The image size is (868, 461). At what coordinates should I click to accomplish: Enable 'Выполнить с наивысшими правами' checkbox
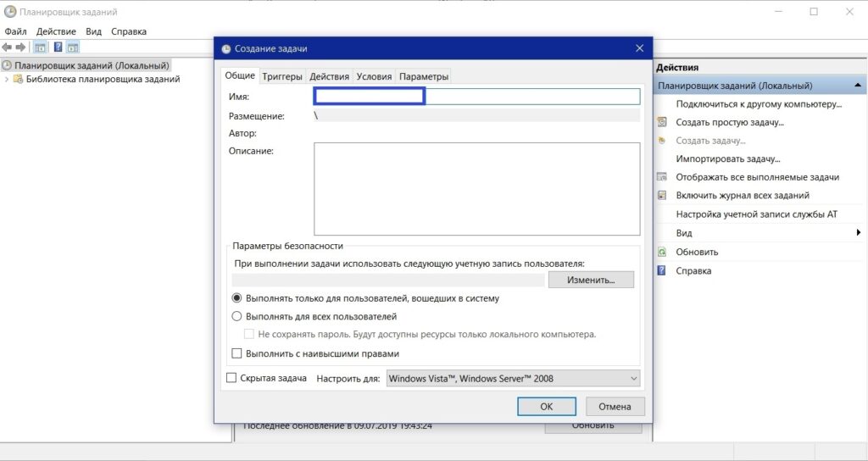237,353
